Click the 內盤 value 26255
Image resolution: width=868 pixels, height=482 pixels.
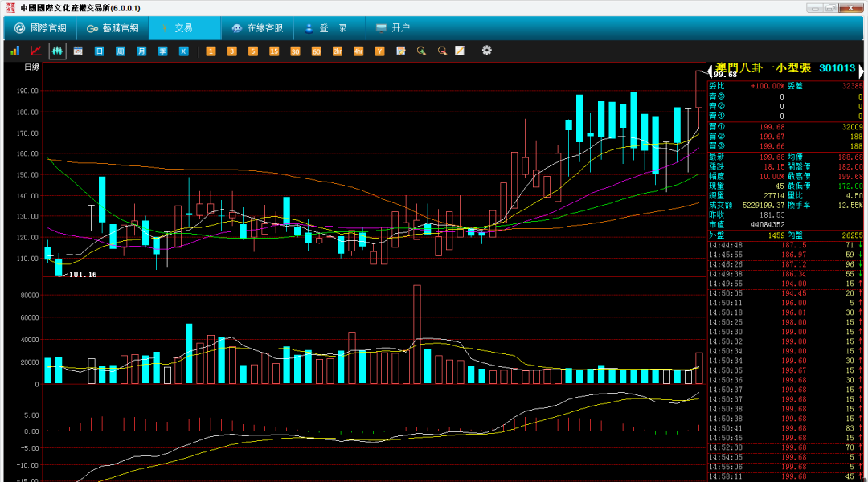pyautogui.click(x=853, y=235)
